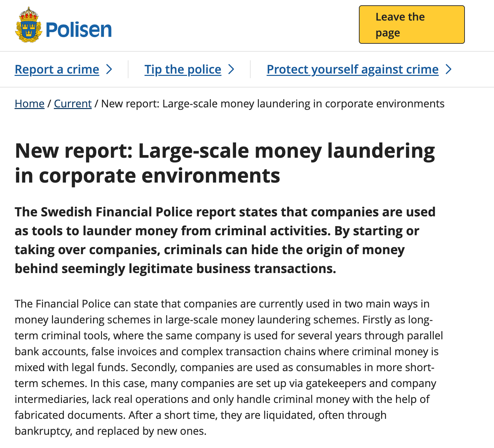Click the body paragraph about the Financial Police
Image resolution: width=494 pixels, height=448 pixels.
coord(228,367)
